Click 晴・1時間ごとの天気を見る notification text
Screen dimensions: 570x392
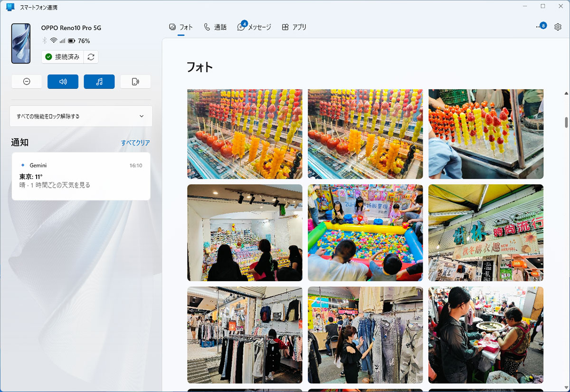pyautogui.click(x=55, y=185)
